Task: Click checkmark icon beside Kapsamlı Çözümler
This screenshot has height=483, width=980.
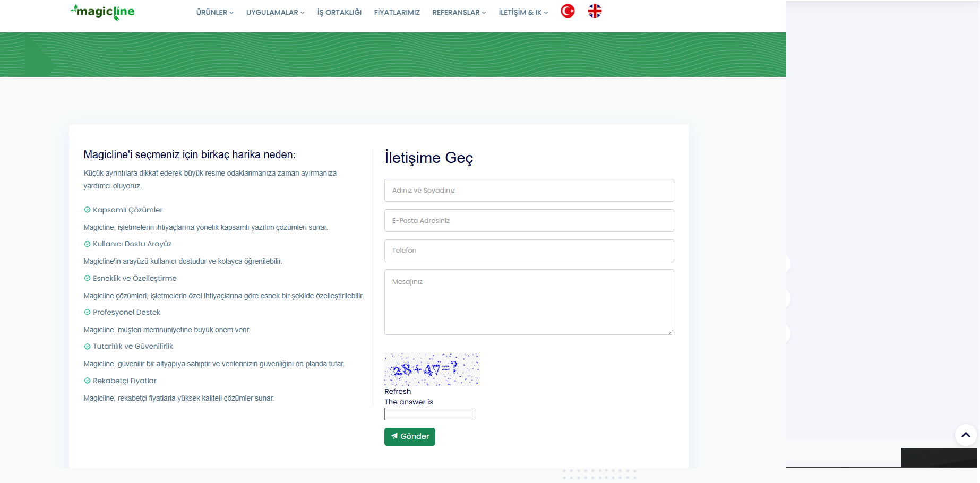Action: (x=87, y=210)
